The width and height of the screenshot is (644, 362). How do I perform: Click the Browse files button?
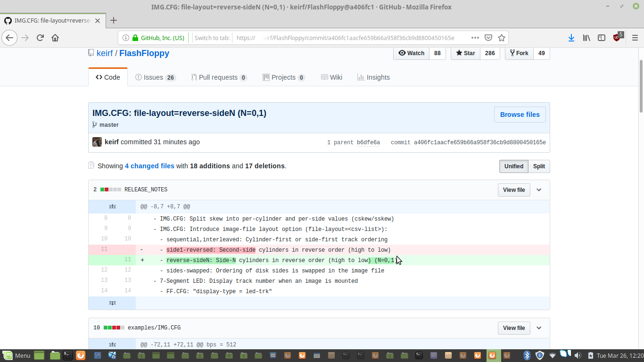[x=520, y=115]
